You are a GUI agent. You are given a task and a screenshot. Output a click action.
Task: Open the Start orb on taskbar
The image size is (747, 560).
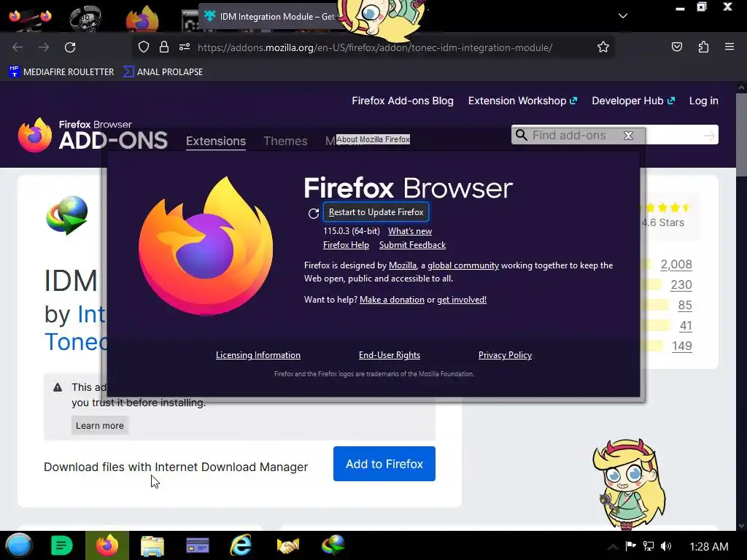tap(19, 545)
